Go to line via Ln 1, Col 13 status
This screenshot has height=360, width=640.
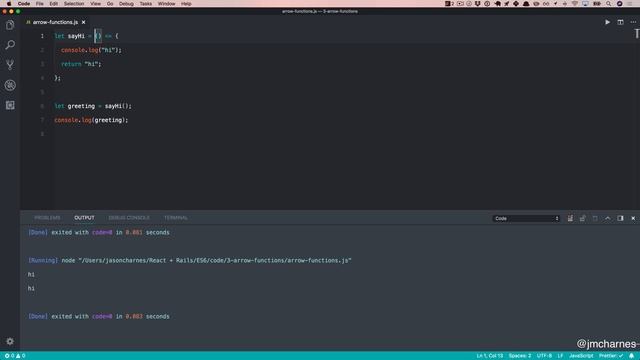[489, 356]
